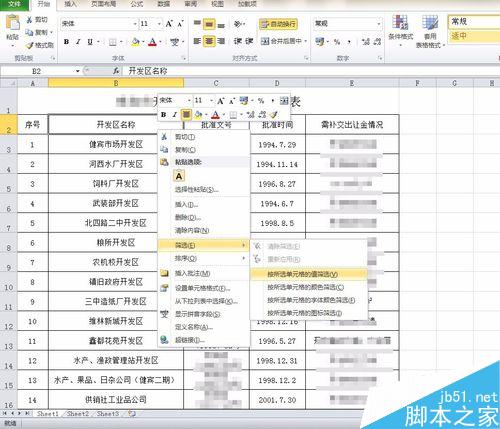This screenshot has height=429, width=500.
Task: Click the formula bar showing 开发区名称
Action: coord(311,71)
